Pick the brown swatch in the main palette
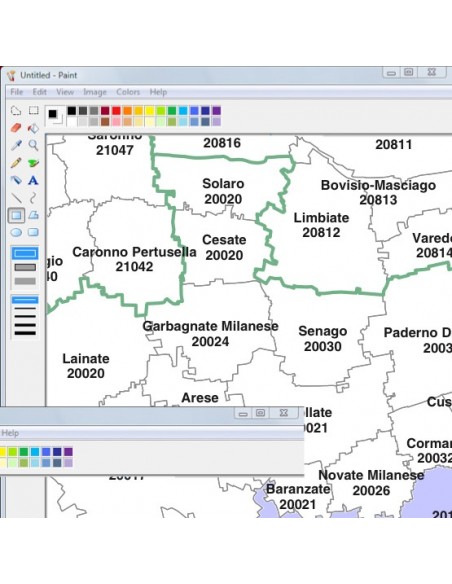452x584 pixels. point(105,121)
